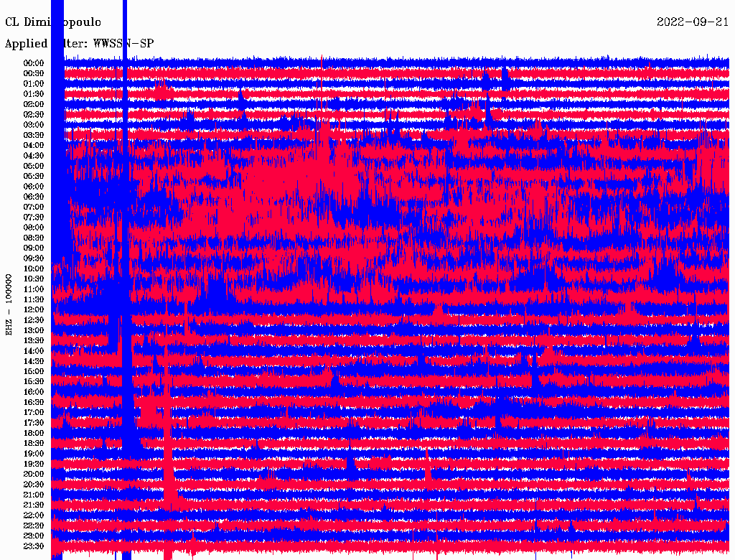Select the 09:30 time label

[34, 258]
